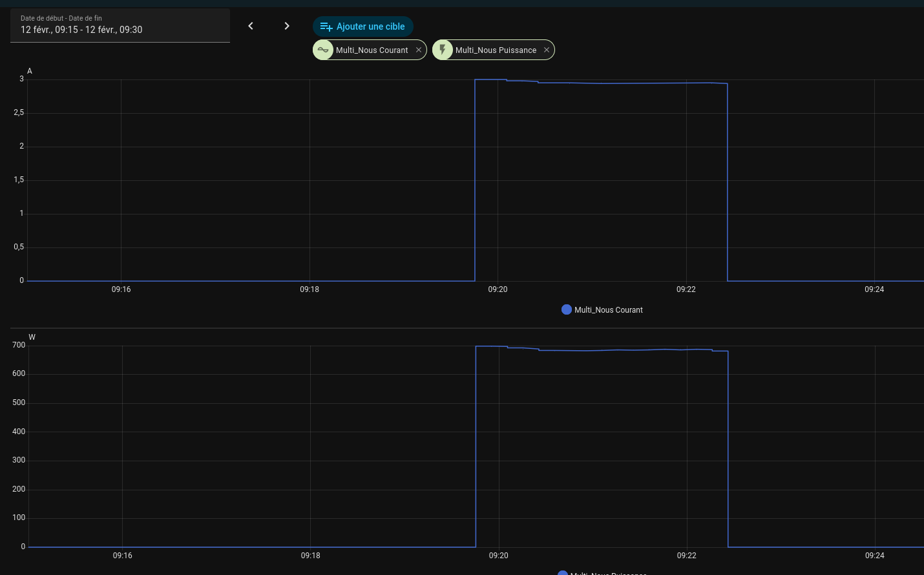
Task: Click the 09:18 tick on the wattage chart
Action: pos(310,556)
